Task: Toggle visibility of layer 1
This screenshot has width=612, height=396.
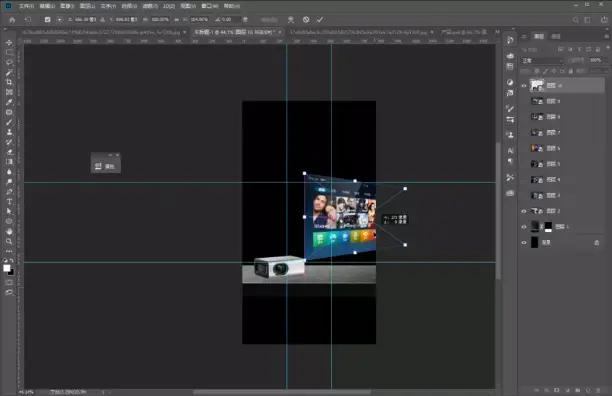Action: (x=524, y=227)
